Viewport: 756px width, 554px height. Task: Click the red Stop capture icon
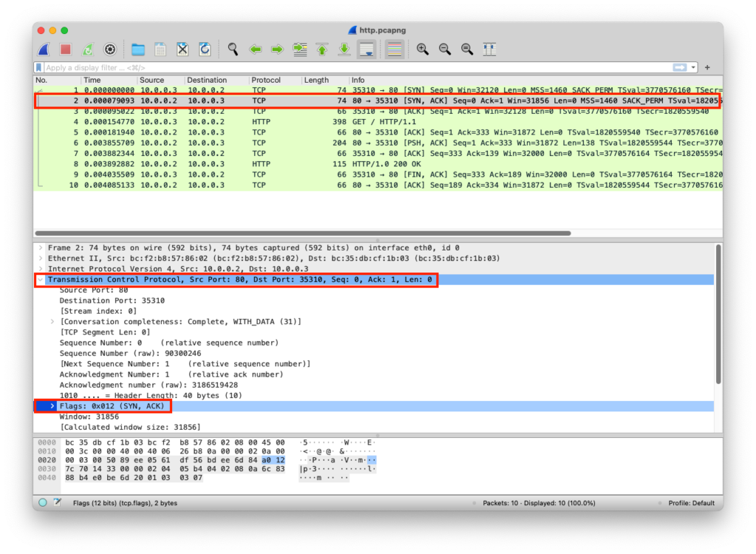pos(66,49)
